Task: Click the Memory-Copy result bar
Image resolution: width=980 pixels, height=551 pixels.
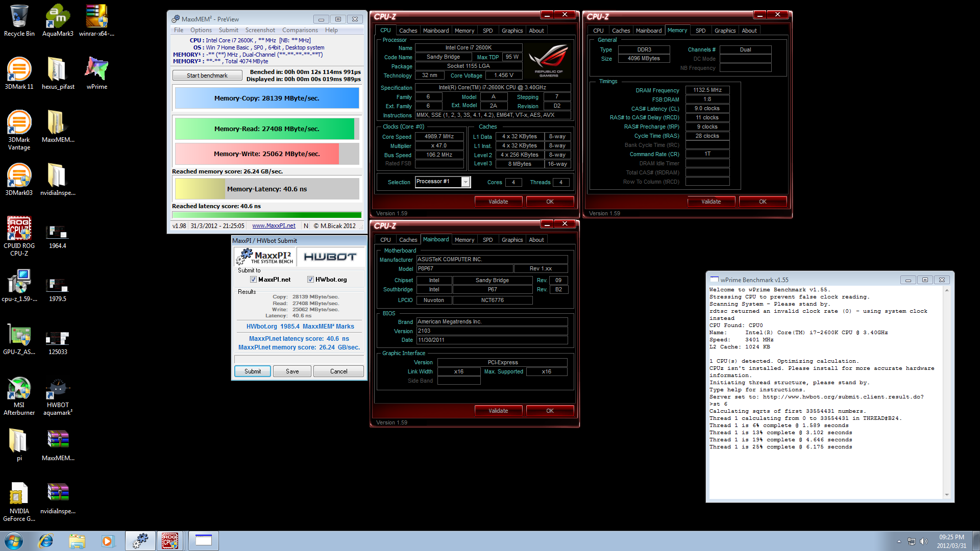Action: [267, 98]
